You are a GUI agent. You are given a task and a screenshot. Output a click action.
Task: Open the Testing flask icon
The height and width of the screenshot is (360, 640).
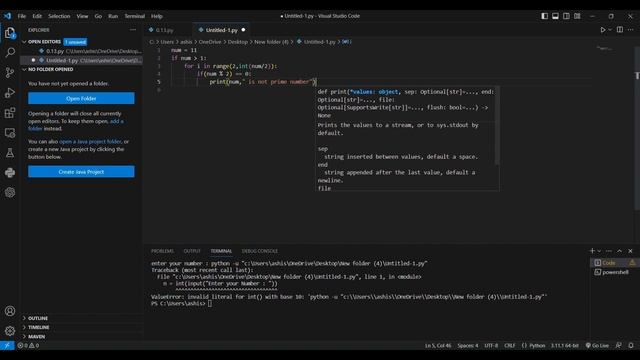[x=10, y=153]
